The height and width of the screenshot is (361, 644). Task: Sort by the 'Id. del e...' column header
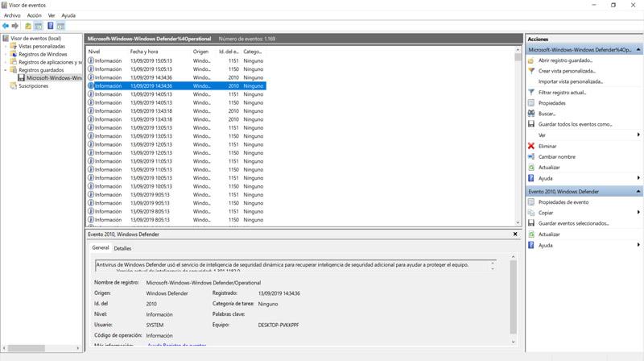(x=229, y=52)
